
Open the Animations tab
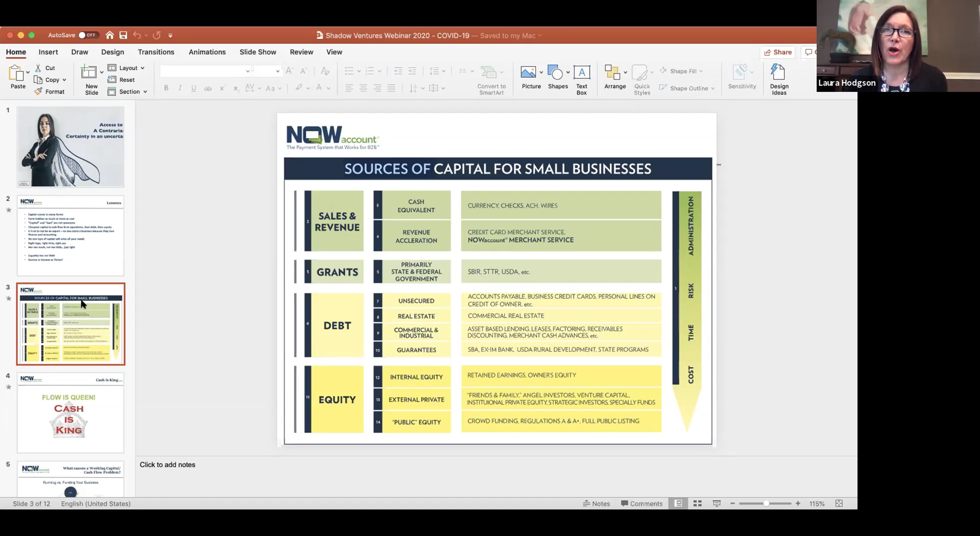point(207,52)
